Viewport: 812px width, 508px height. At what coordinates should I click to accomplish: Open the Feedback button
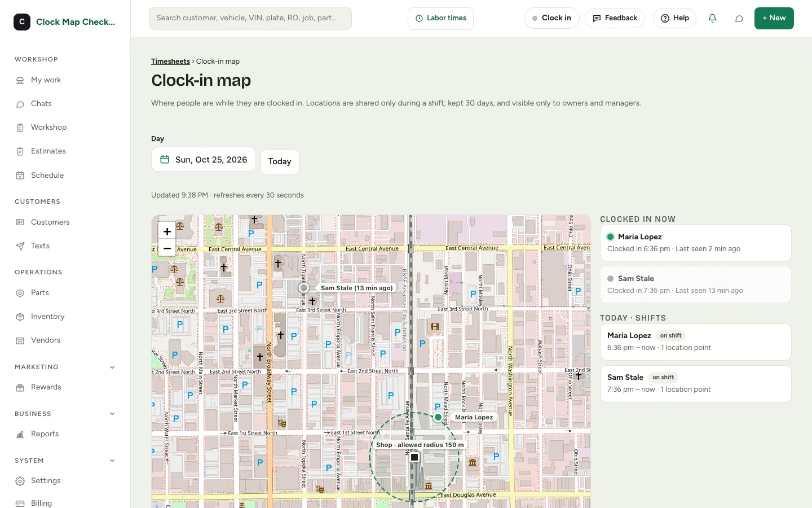click(x=615, y=18)
